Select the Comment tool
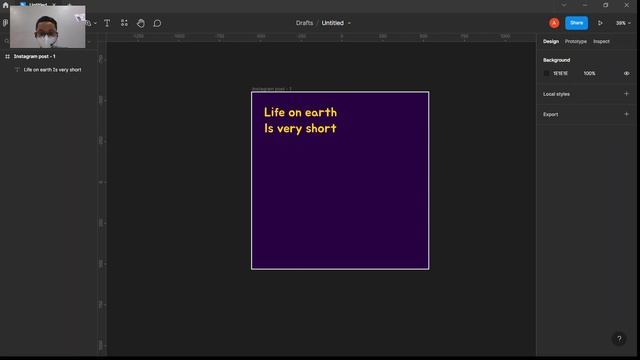Viewport: 640px width, 360px height. coord(157,23)
